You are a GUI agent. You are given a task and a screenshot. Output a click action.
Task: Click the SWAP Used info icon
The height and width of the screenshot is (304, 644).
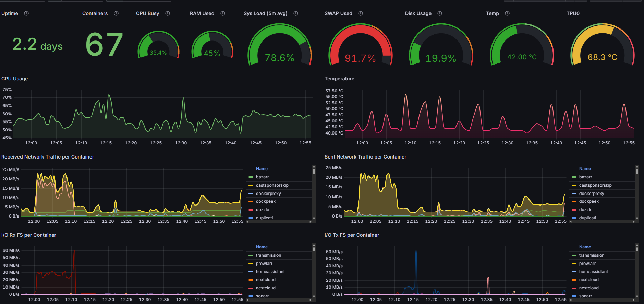pos(361,13)
